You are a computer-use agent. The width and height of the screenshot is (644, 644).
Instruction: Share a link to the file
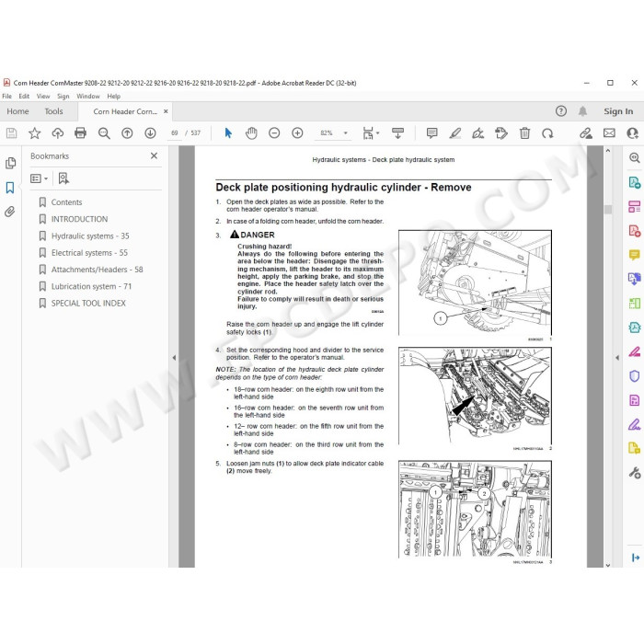[586, 133]
